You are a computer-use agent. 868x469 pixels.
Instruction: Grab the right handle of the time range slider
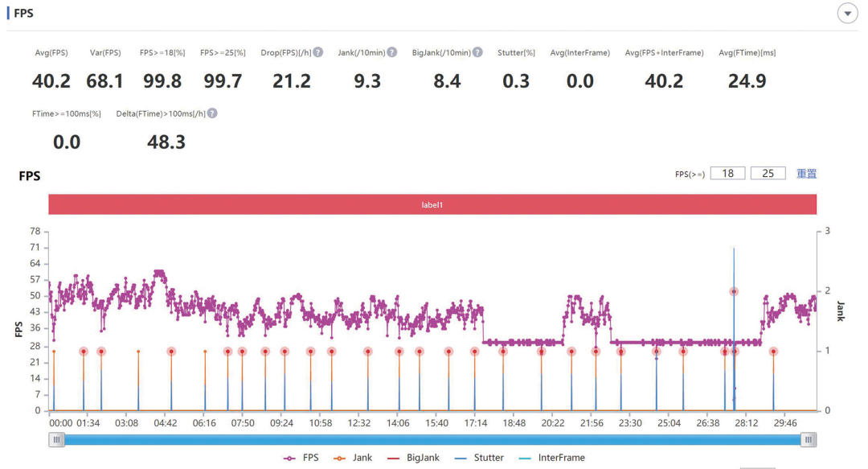tap(809, 439)
